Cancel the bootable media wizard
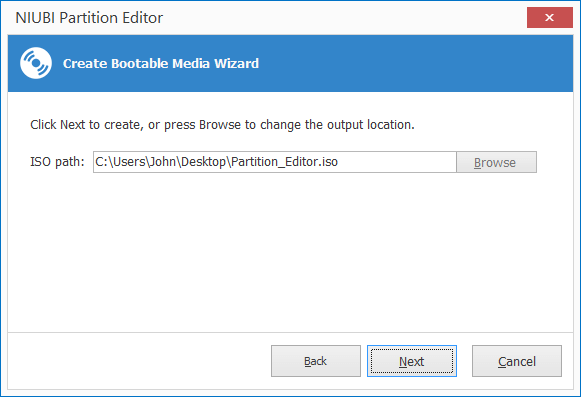This screenshot has height=397, width=581. 517,361
